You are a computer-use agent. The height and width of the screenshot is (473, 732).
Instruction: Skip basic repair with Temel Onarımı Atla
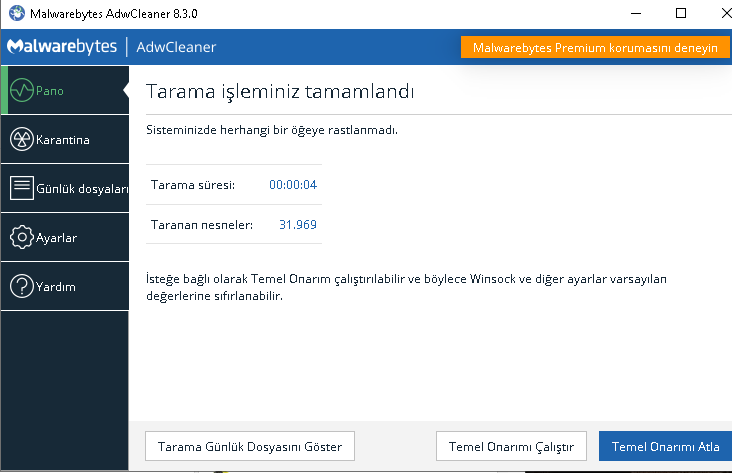[665, 446]
